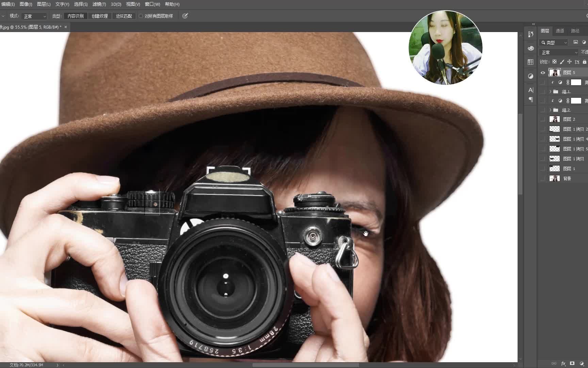This screenshot has width=588, height=368.
Task: Open 3D(D) menu
Action: click(116, 4)
